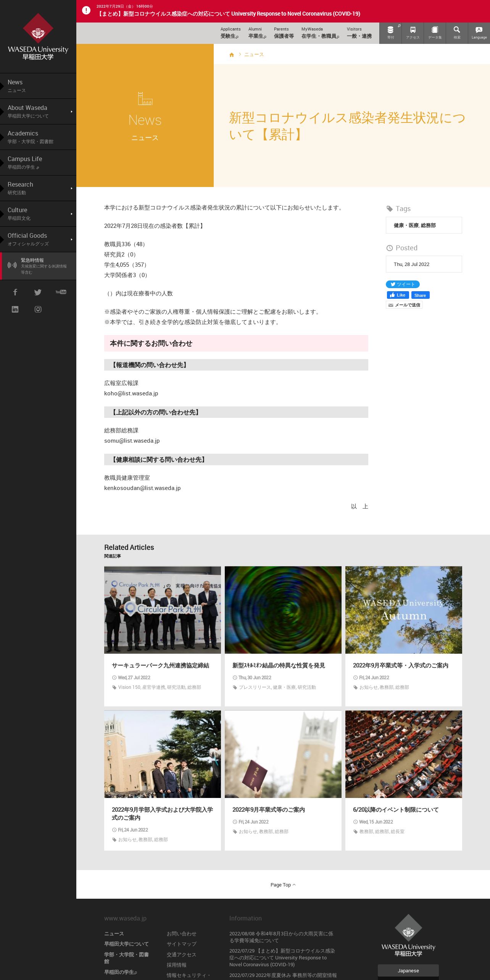Open the swirling crystal article thumbnail

pyautogui.click(x=283, y=610)
